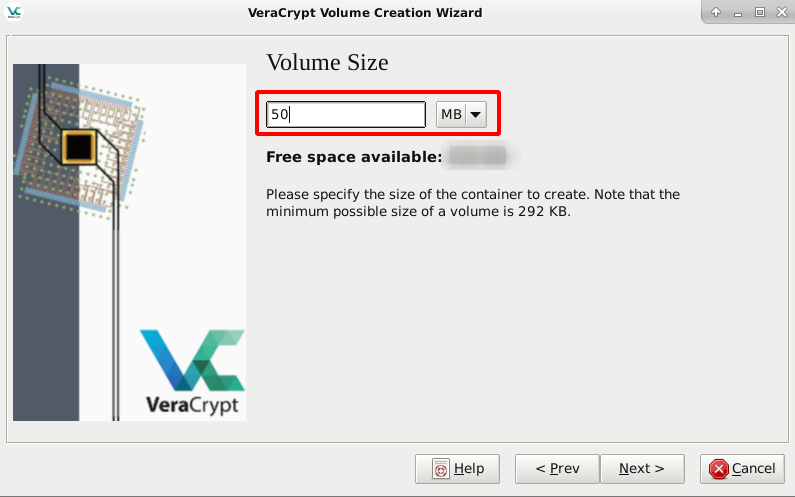Cancel the volume creation wizard
The image size is (795, 497).
(742, 469)
